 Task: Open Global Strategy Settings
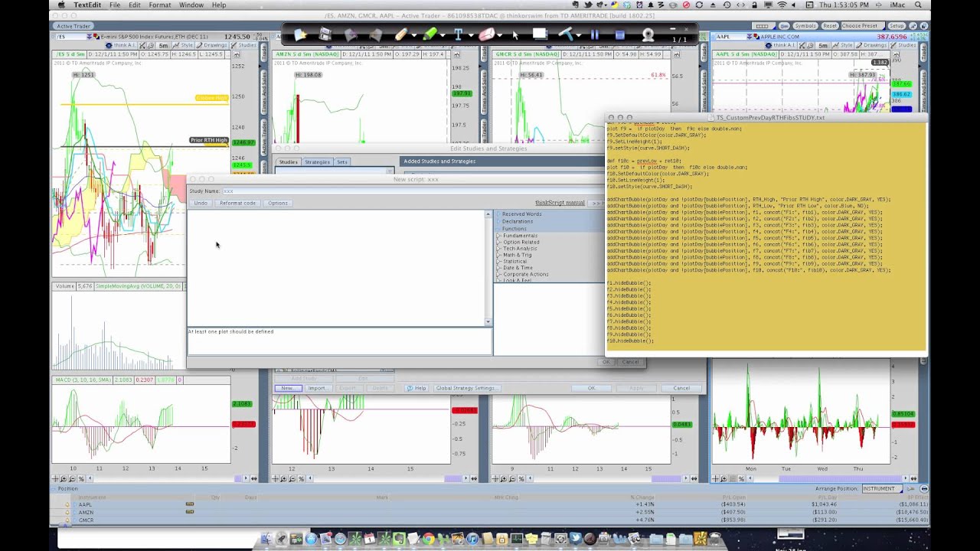pyautogui.click(x=465, y=388)
